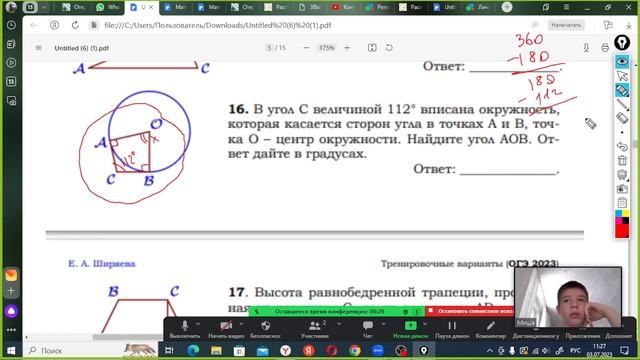640x360 pixels.
Task: Expand audio options arrow next to microphone
Action: click(x=198, y=324)
